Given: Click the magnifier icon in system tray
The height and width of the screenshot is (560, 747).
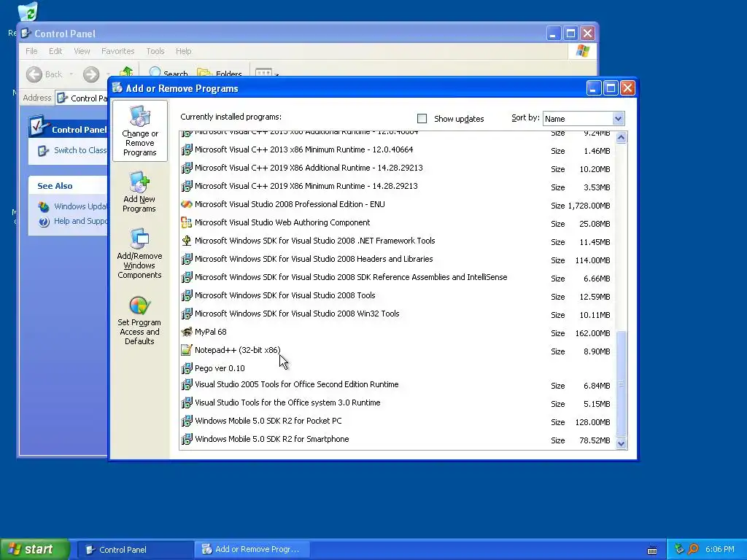Looking at the screenshot, I should point(693,550).
